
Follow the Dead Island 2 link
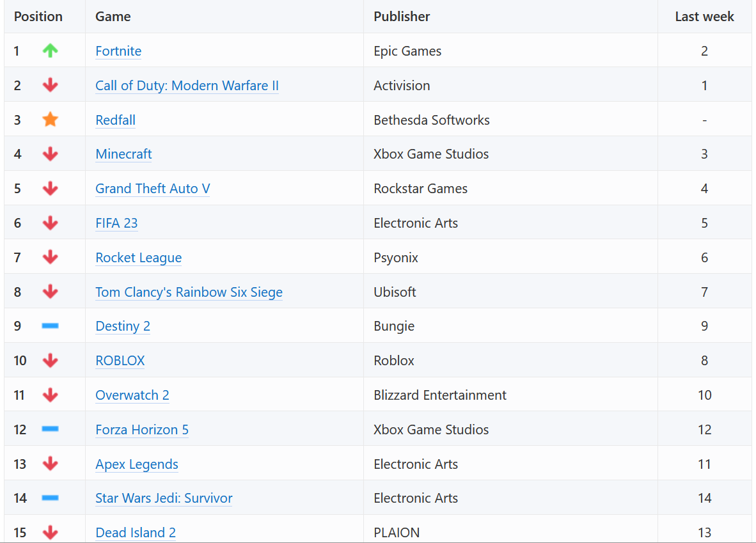click(x=136, y=533)
